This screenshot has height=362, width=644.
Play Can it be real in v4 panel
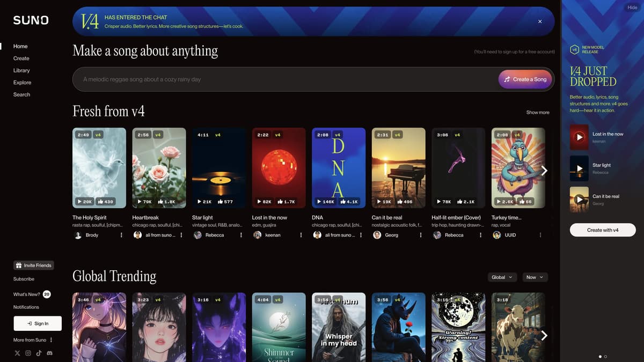point(579,200)
